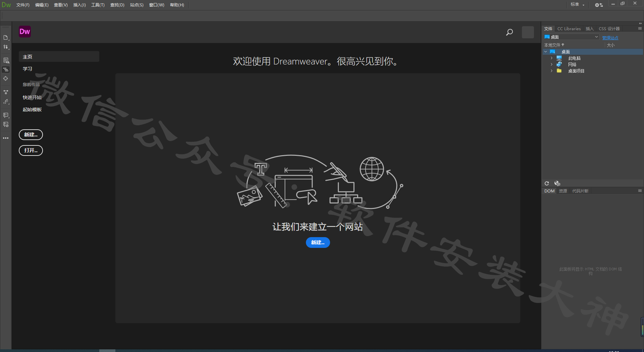This screenshot has width=644, height=352.
Task: Click the Open Documents icon in left toolbar
Action: click(x=6, y=38)
